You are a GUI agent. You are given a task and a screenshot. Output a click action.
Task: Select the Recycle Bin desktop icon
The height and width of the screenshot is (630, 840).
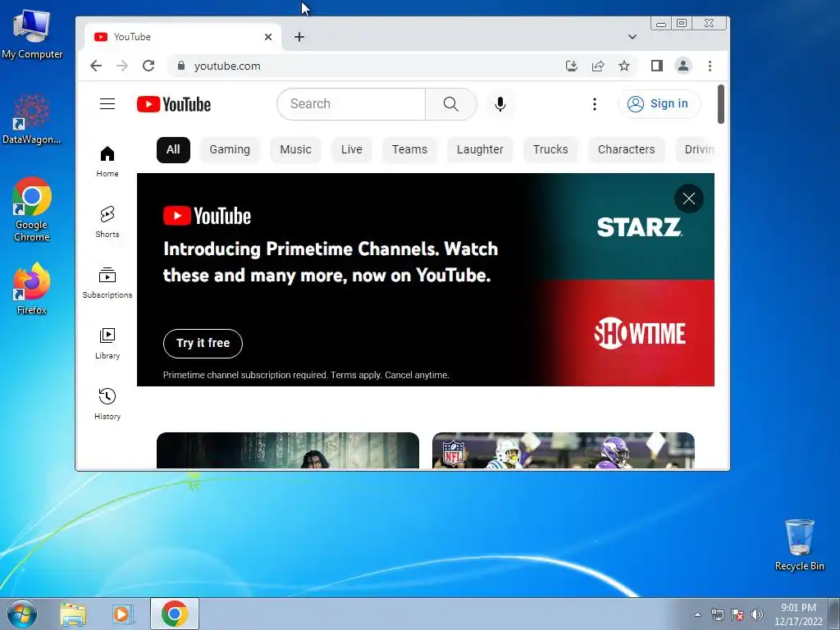coord(799,546)
